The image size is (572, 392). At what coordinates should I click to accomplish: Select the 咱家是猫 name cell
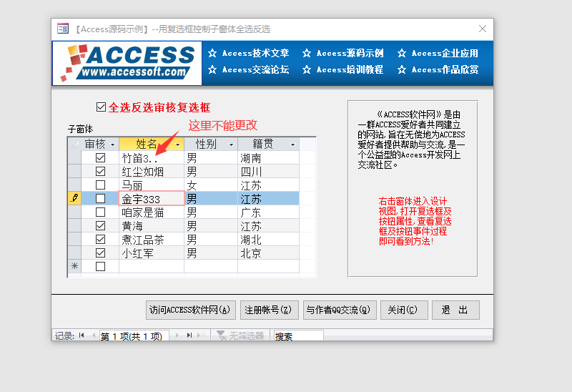(x=152, y=212)
